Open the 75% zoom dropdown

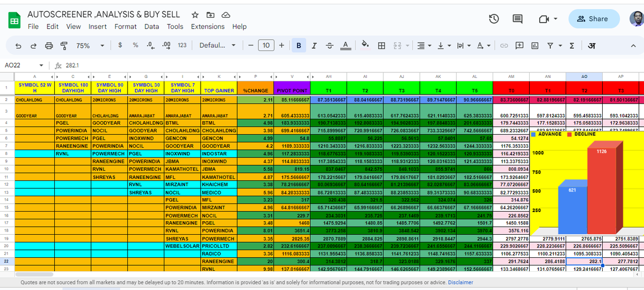click(91, 46)
